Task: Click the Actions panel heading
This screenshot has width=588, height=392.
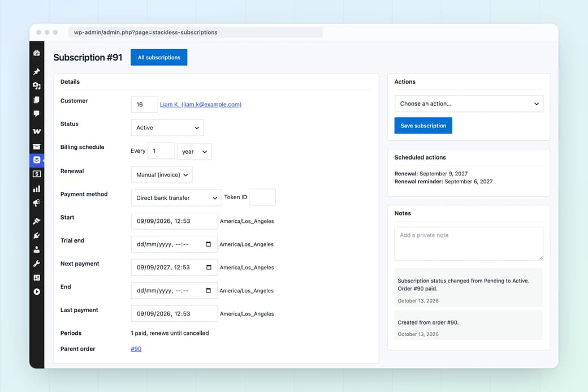Action: tap(405, 82)
